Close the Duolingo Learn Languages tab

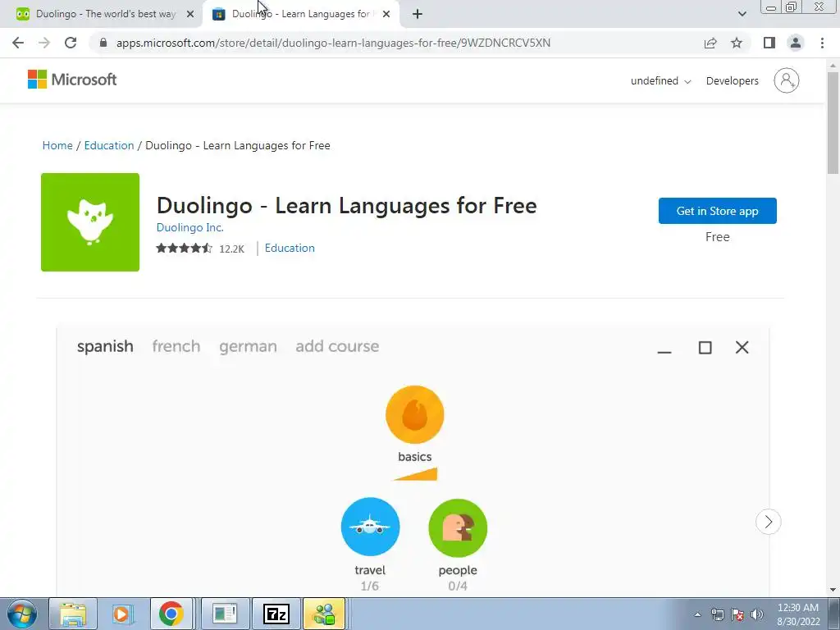point(386,14)
